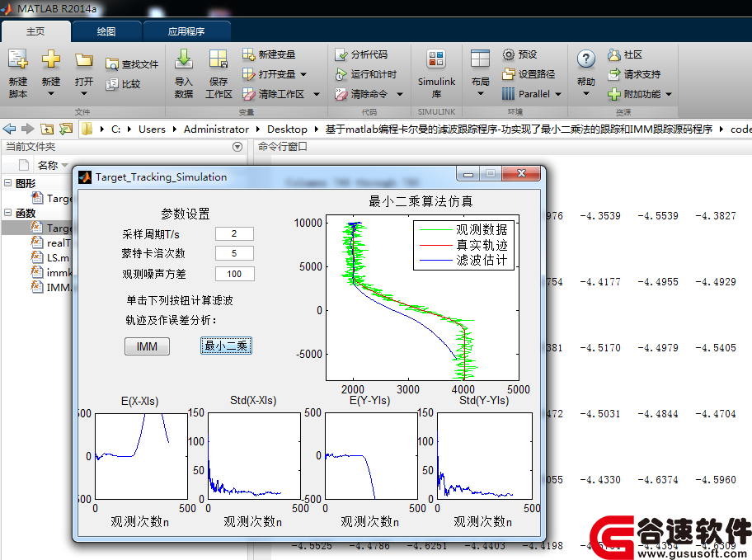Click the 最小二乘 (least squares) button
The height and width of the screenshot is (560, 752).
click(x=226, y=346)
